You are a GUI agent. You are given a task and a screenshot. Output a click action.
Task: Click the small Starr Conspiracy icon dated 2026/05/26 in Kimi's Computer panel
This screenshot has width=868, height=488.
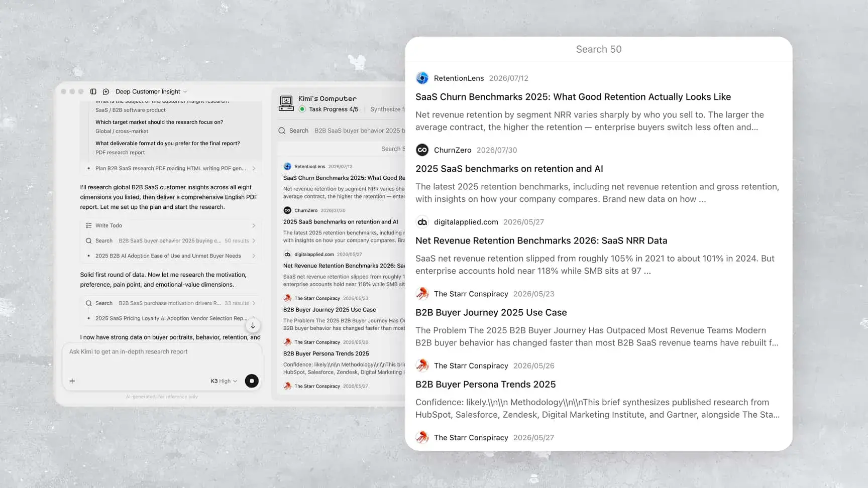tap(287, 342)
